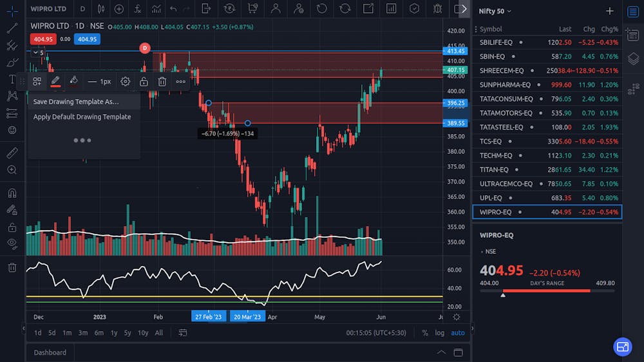The height and width of the screenshot is (362, 644).
Task: Choose Save Drawing Template As…
Action: pyautogui.click(x=76, y=102)
